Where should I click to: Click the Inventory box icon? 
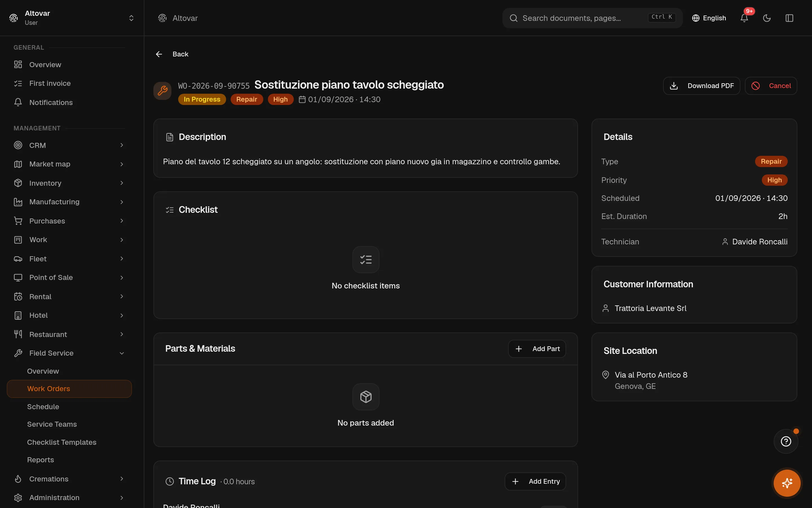(x=18, y=183)
